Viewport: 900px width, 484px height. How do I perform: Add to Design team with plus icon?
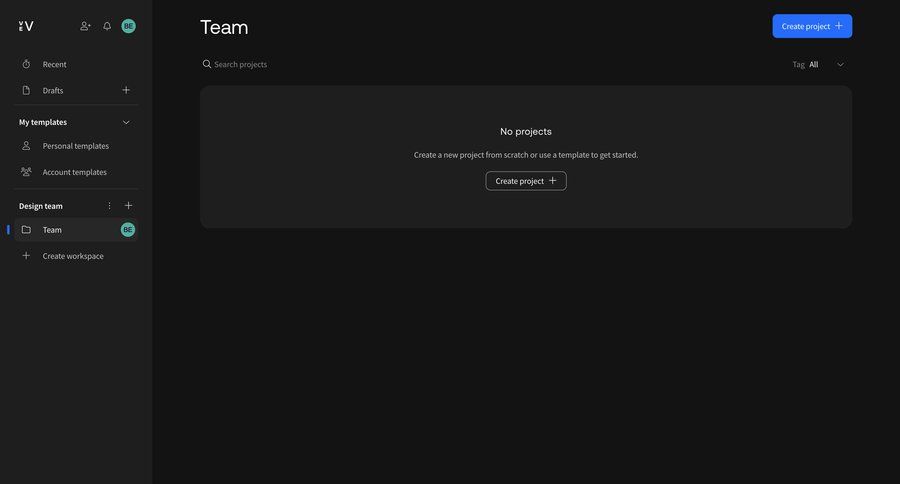point(129,206)
